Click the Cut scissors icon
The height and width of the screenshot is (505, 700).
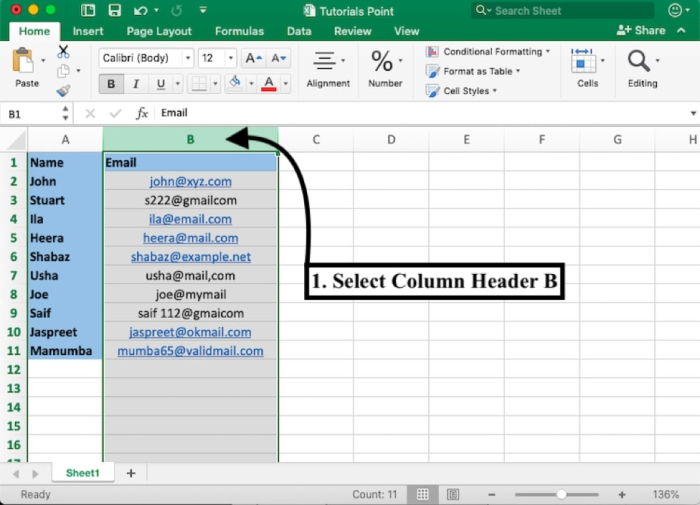tap(63, 51)
